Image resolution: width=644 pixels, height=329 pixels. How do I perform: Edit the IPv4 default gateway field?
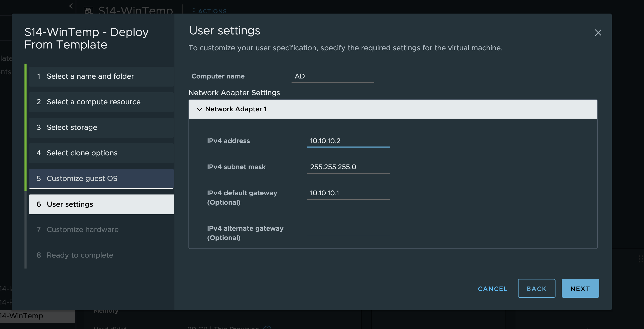(x=348, y=193)
